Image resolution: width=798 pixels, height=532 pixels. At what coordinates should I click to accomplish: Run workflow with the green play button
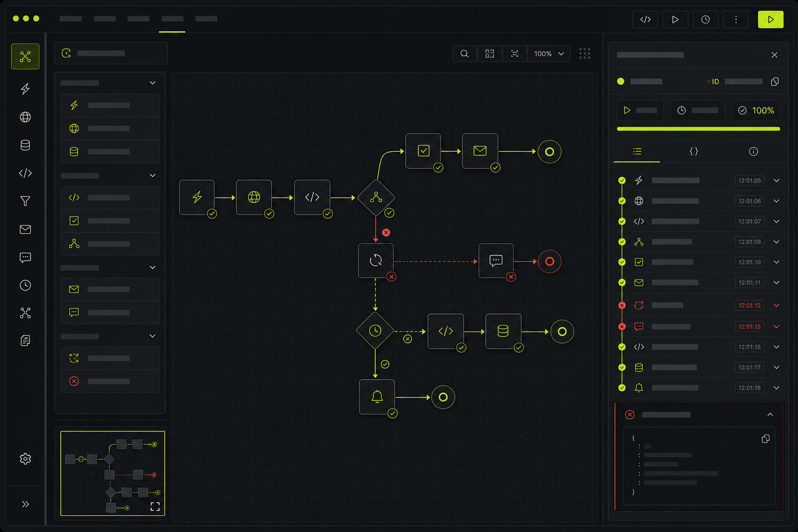tap(771, 19)
